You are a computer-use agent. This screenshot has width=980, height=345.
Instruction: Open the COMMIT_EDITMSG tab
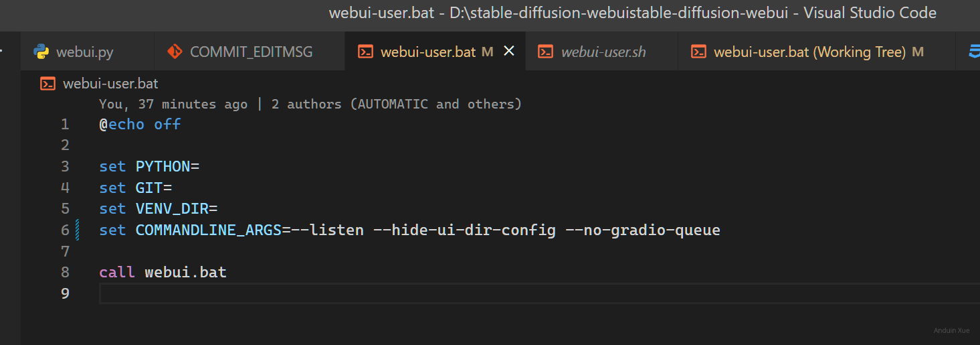251,52
